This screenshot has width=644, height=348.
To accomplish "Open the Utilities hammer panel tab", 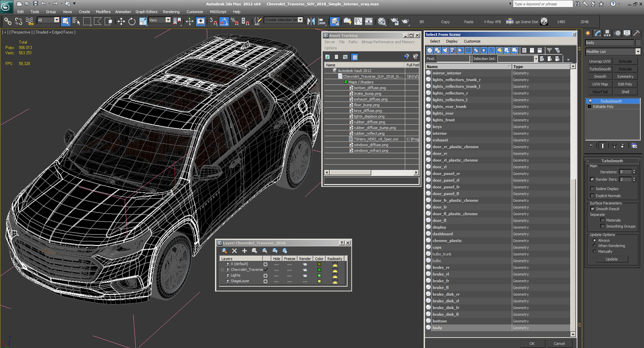I will click(x=636, y=33).
